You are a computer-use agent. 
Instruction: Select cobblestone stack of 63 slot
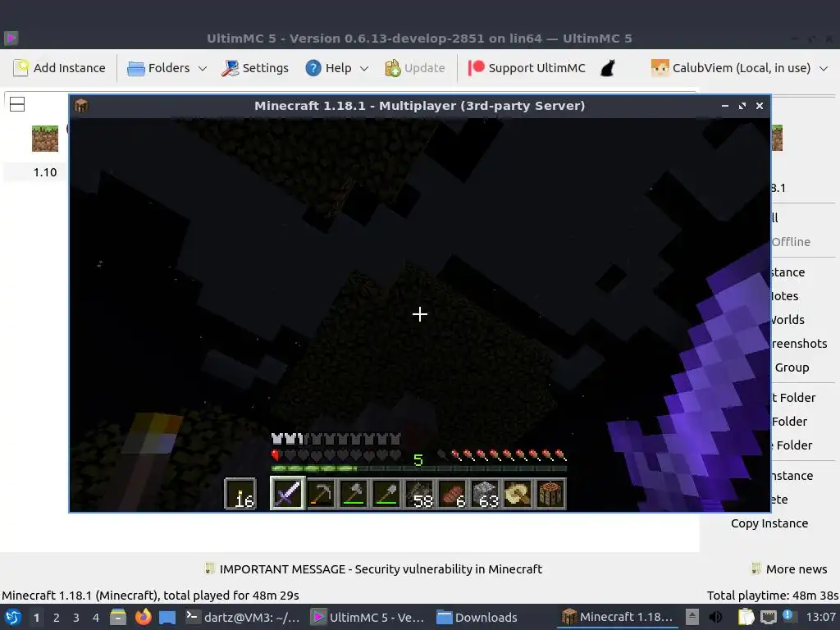click(485, 493)
